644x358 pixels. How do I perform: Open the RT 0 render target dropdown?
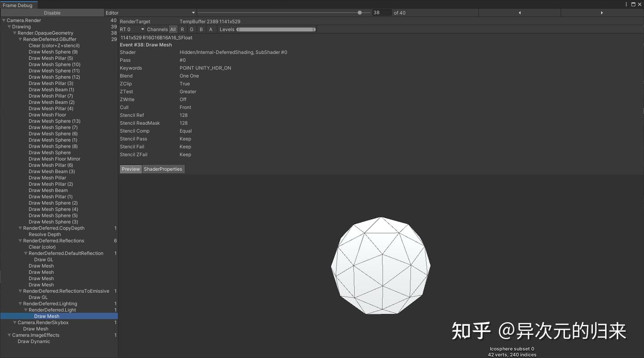(132, 29)
